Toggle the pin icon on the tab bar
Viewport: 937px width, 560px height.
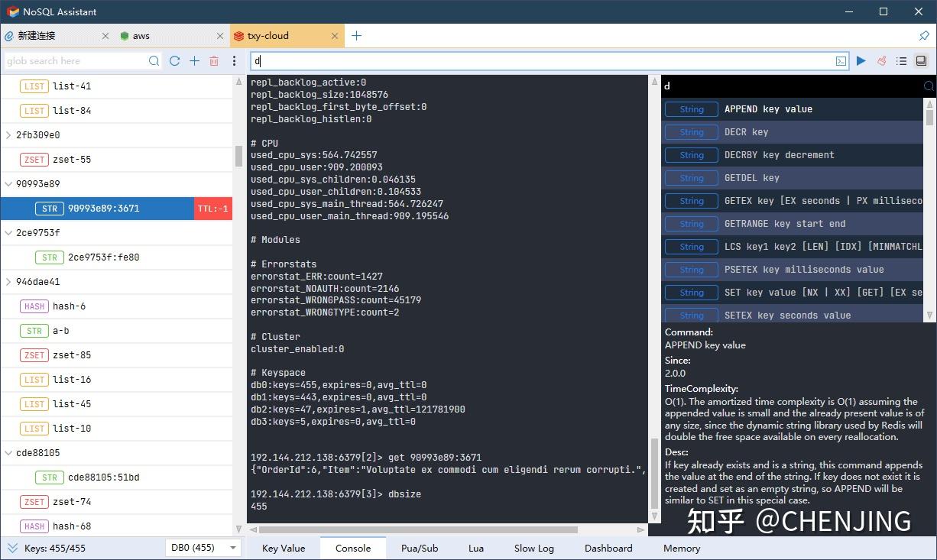(926, 35)
